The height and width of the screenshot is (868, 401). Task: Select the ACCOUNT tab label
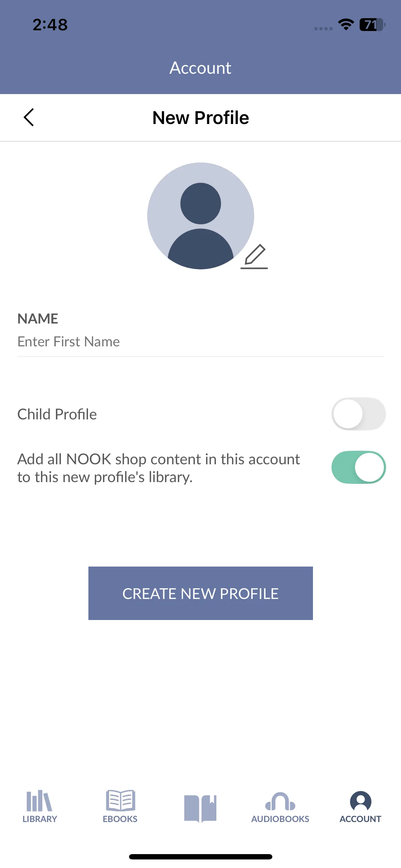coord(360,819)
